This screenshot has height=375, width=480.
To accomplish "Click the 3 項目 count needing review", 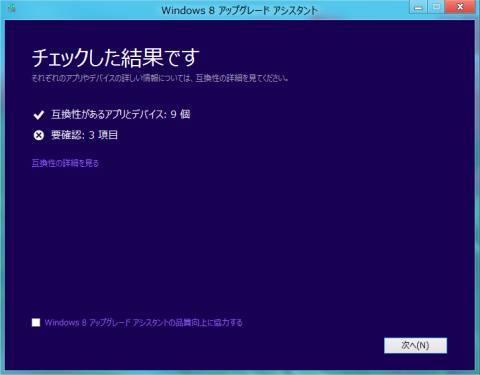I will 103,135.
